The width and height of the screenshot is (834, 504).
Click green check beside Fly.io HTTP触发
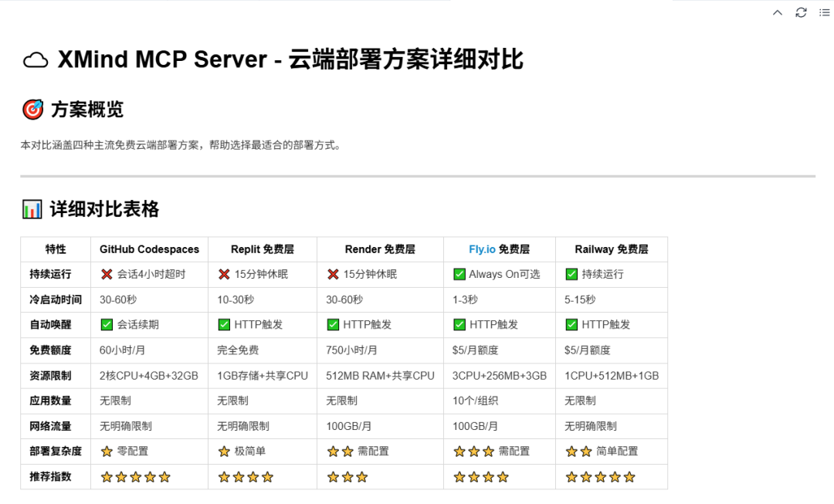(x=459, y=325)
